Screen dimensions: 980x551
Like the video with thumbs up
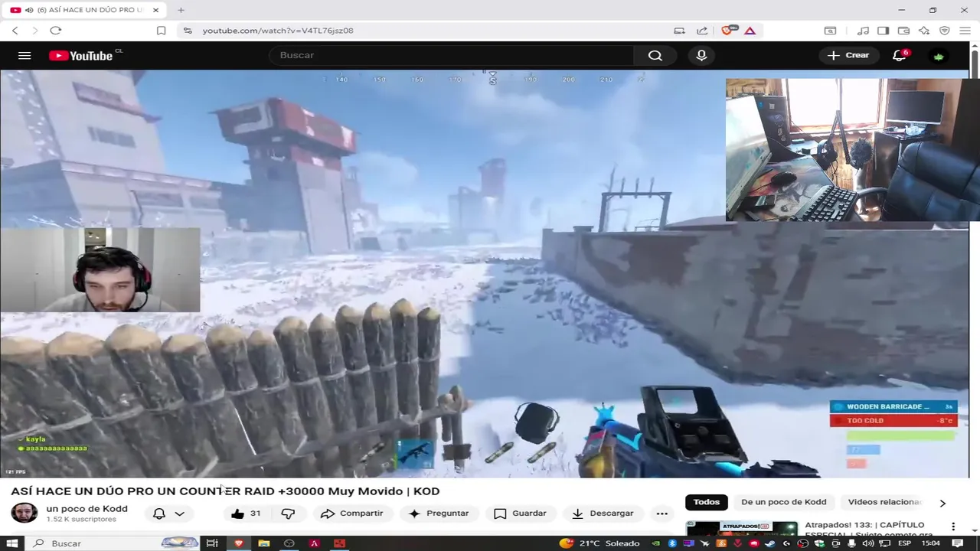click(246, 514)
